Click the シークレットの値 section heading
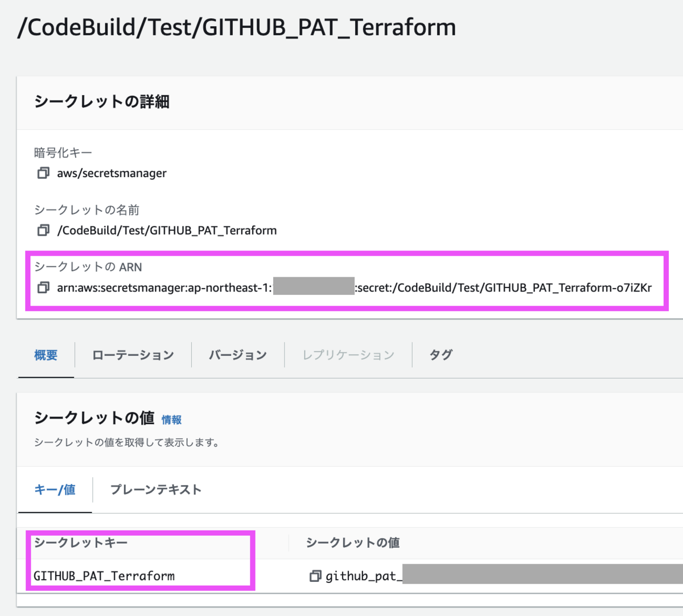Viewport: 683px width, 616px height. coord(94,418)
